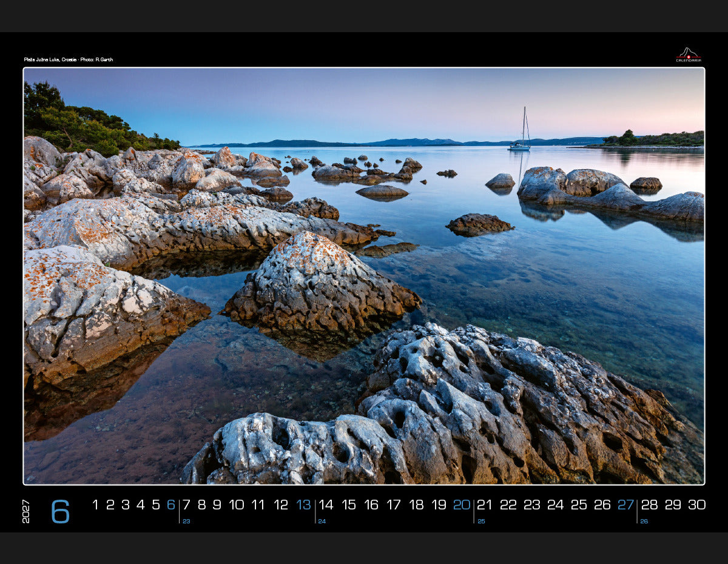Click week number 24 label

pyautogui.click(x=322, y=521)
